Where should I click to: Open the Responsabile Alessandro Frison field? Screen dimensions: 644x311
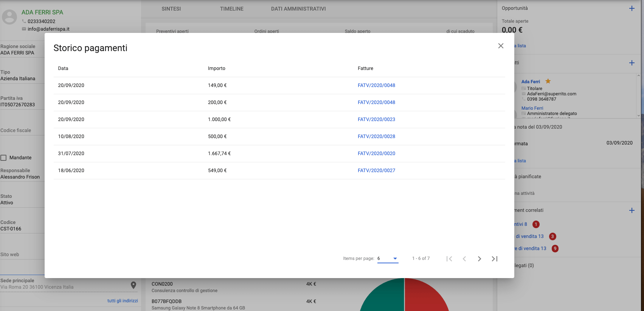[22, 174]
